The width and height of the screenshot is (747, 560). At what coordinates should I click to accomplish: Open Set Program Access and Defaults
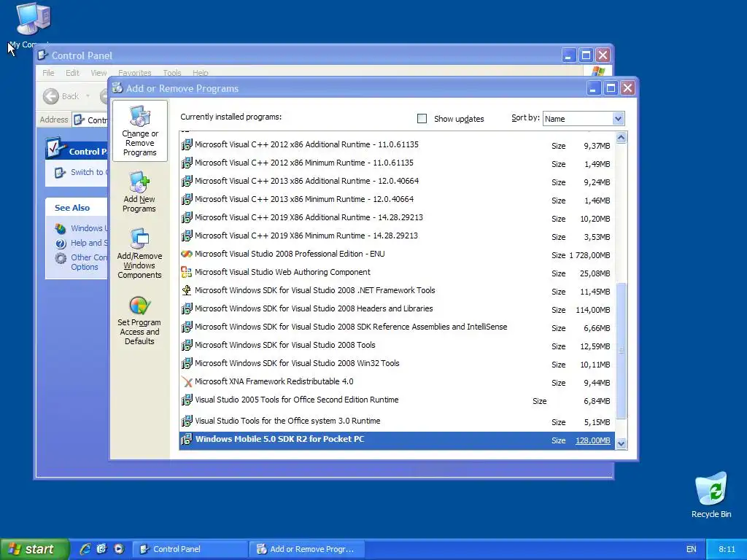(139, 321)
